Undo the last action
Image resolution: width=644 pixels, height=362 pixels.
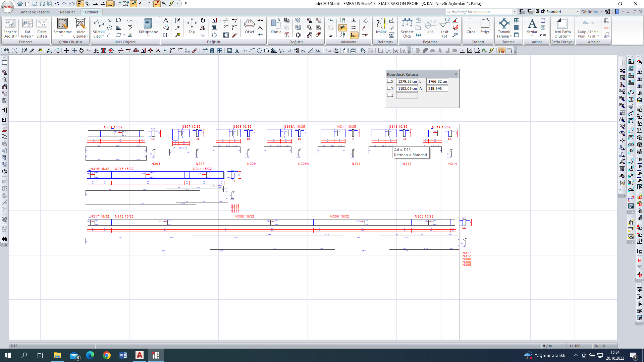tap(57, 4)
